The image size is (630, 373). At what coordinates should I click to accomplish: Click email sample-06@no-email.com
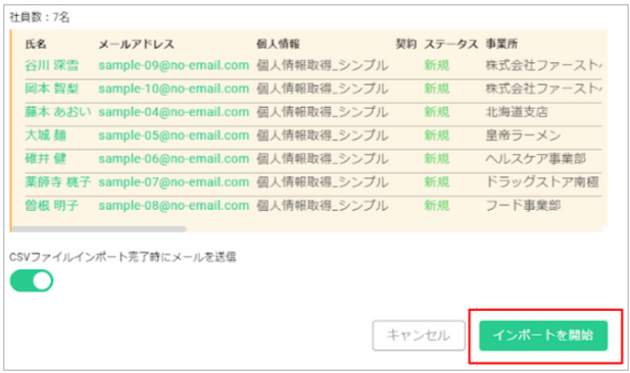[x=174, y=158]
